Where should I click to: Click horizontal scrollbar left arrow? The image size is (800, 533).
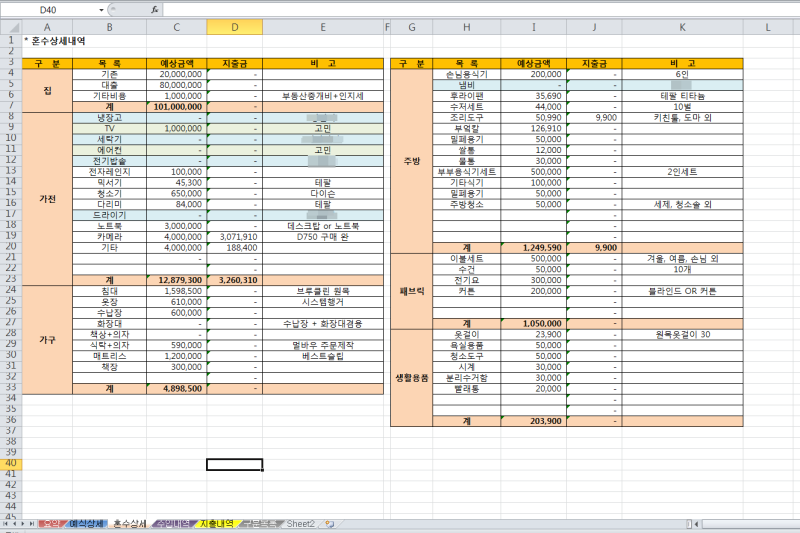(x=696, y=524)
